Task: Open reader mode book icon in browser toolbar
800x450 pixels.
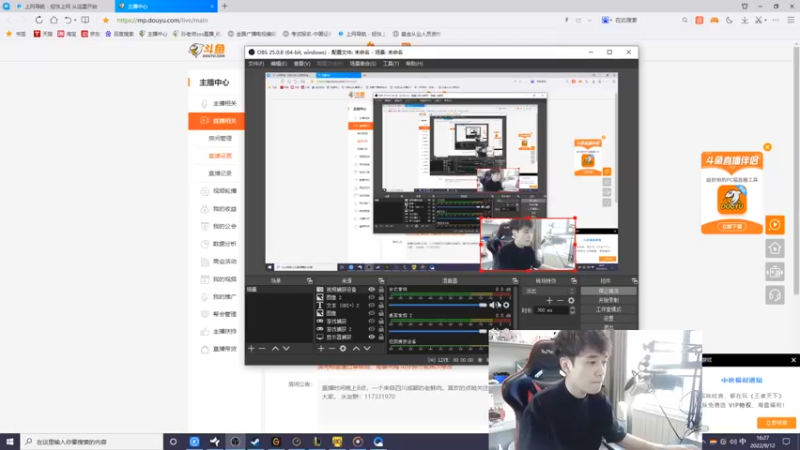Action: pos(85,20)
